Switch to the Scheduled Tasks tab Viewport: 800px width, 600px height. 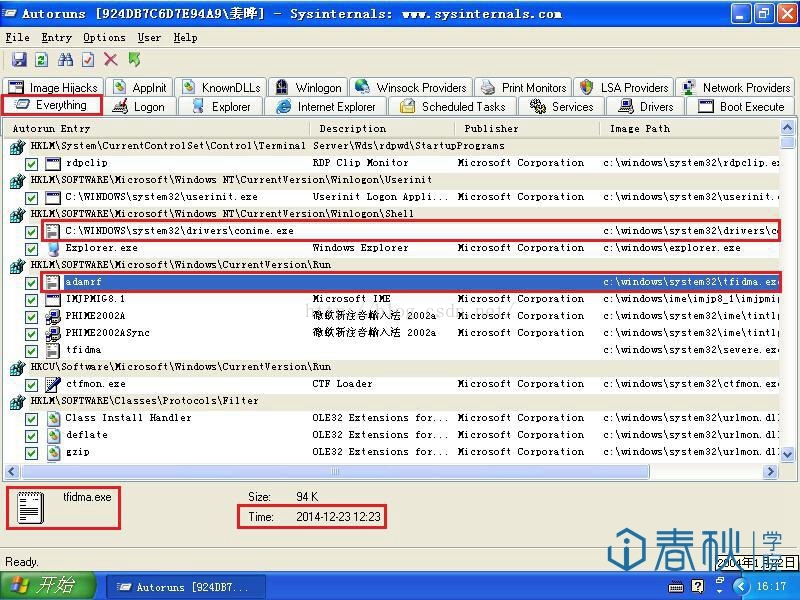pos(453,107)
